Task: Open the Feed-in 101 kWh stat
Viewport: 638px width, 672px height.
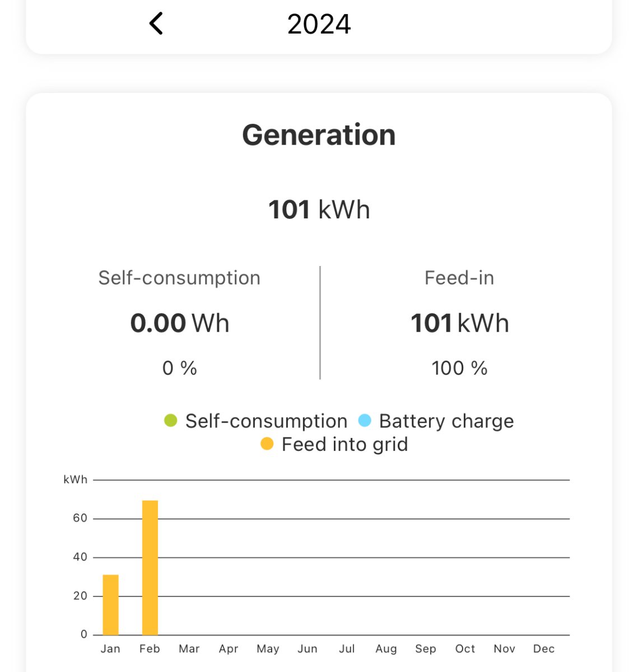Action: [459, 323]
